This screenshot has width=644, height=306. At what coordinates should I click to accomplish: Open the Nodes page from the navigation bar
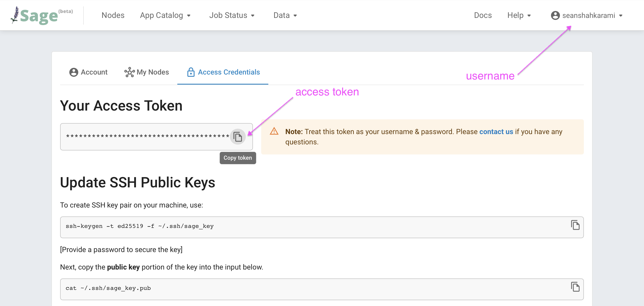(x=113, y=15)
